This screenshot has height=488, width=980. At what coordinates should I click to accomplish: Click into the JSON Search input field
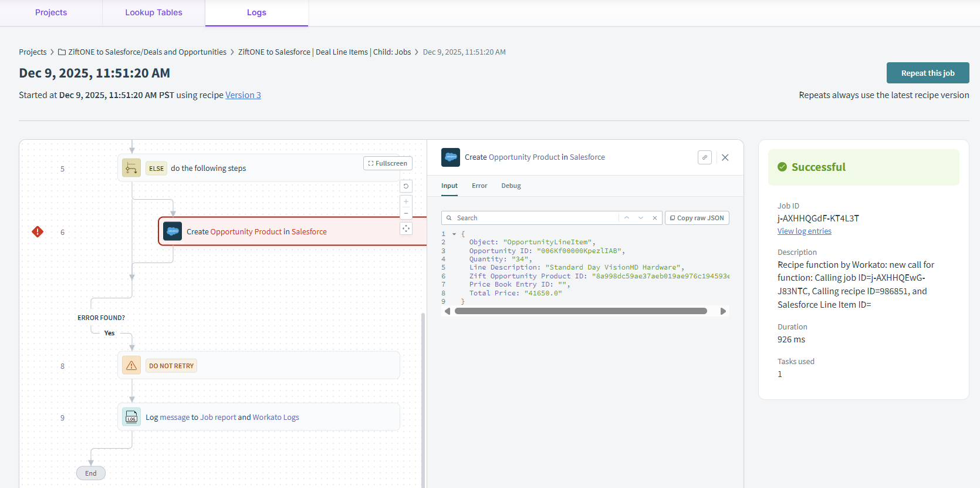[534, 218]
